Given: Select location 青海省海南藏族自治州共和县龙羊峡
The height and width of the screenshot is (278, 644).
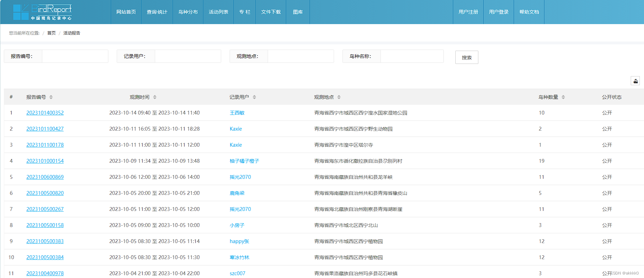Looking at the screenshot, I should [x=353, y=177].
